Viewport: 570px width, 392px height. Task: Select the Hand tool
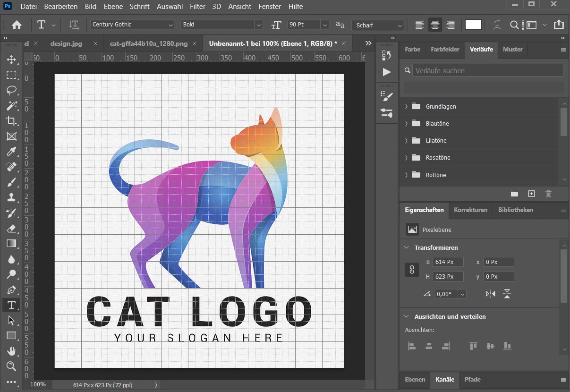[x=11, y=351]
